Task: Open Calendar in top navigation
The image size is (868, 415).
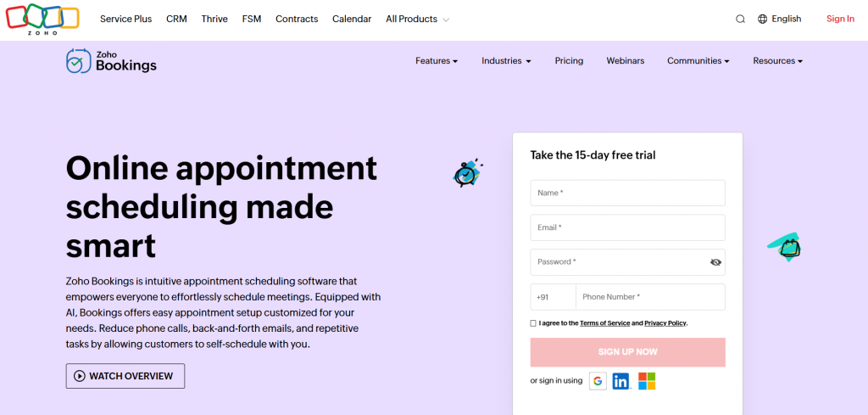Action: tap(352, 19)
